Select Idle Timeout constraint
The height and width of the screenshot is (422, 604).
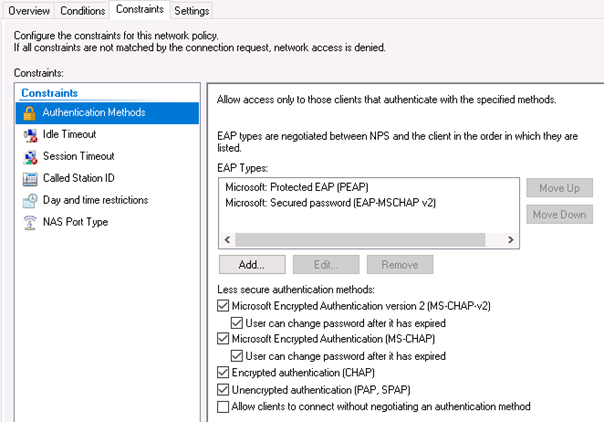click(x=107, y=134)
